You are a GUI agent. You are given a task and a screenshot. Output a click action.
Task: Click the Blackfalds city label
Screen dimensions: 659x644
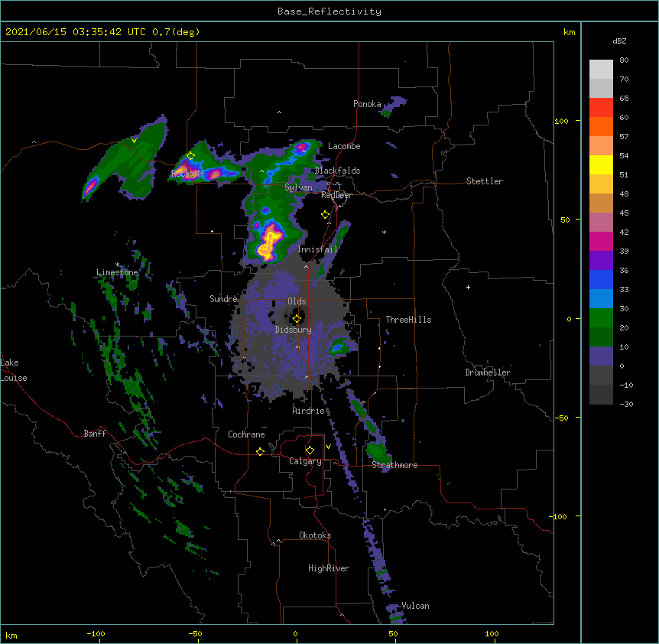tap(337, 171)
